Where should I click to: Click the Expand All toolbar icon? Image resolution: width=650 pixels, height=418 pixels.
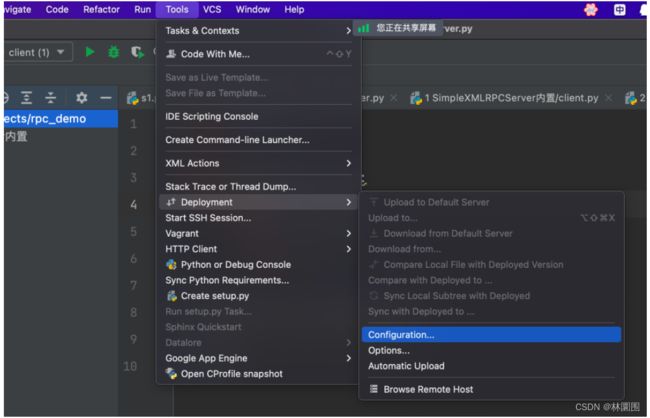point(26,98)
